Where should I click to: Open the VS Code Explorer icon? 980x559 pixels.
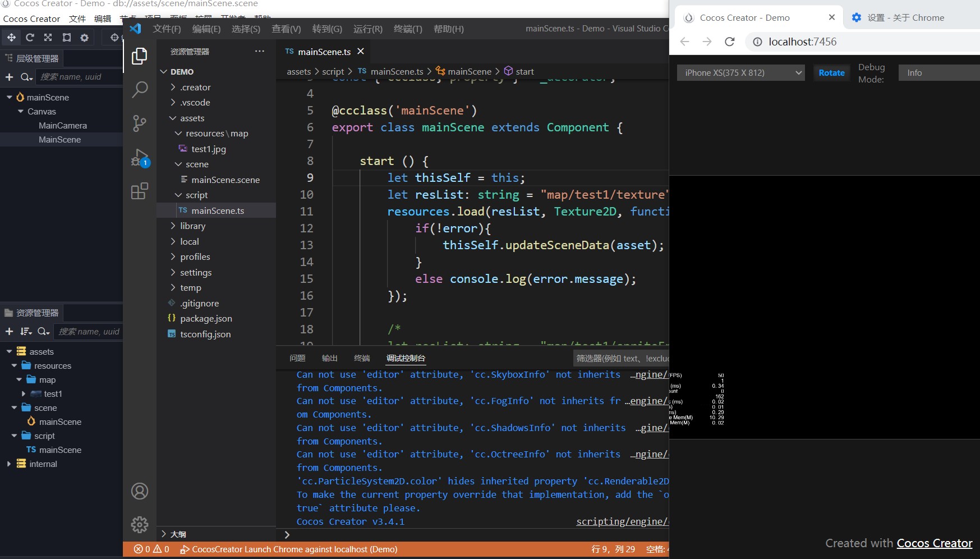pyautogui.click(x=139, y=56)
